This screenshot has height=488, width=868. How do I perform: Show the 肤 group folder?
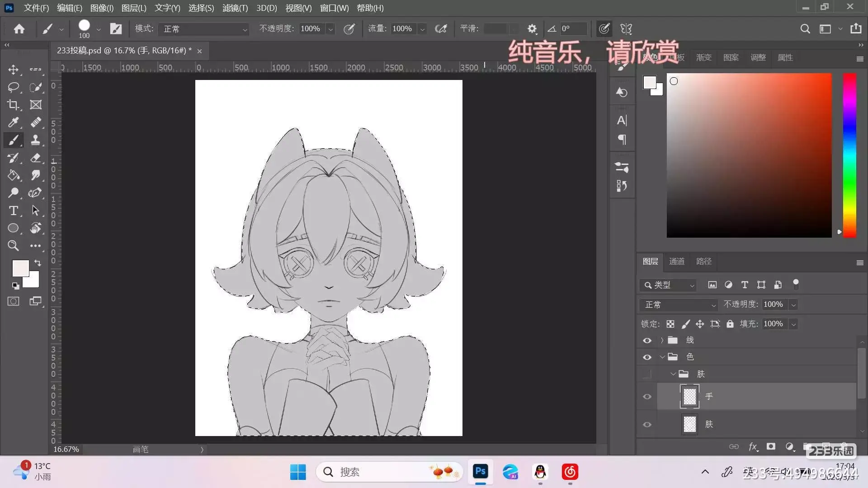click(x=647, y=374)
